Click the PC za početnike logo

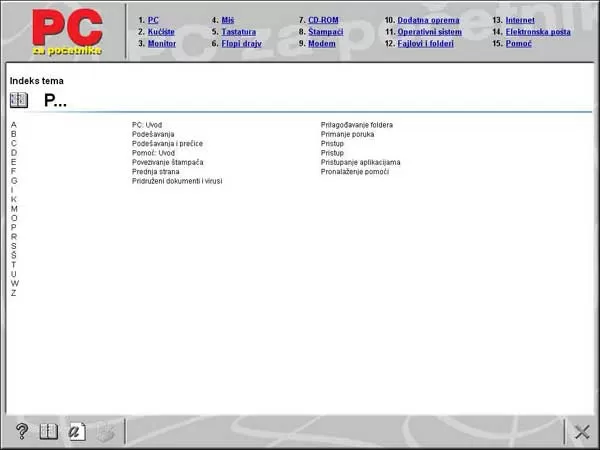pos(67,32)
